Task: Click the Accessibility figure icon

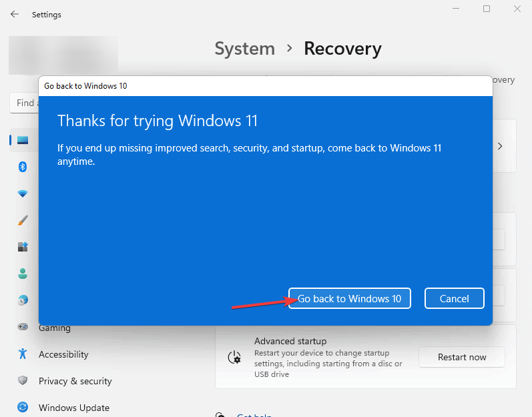Action: pos(23,354)
